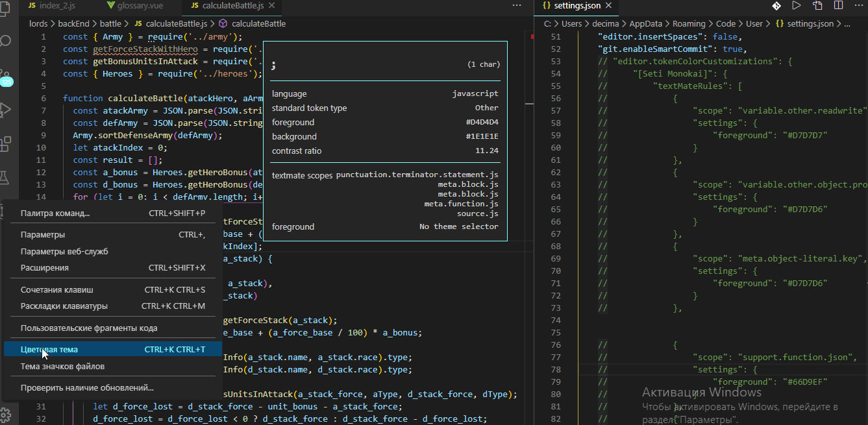Choose 'Раскладки клавиатуры' menu entry

pyautogui.click(x=113, y=306)
